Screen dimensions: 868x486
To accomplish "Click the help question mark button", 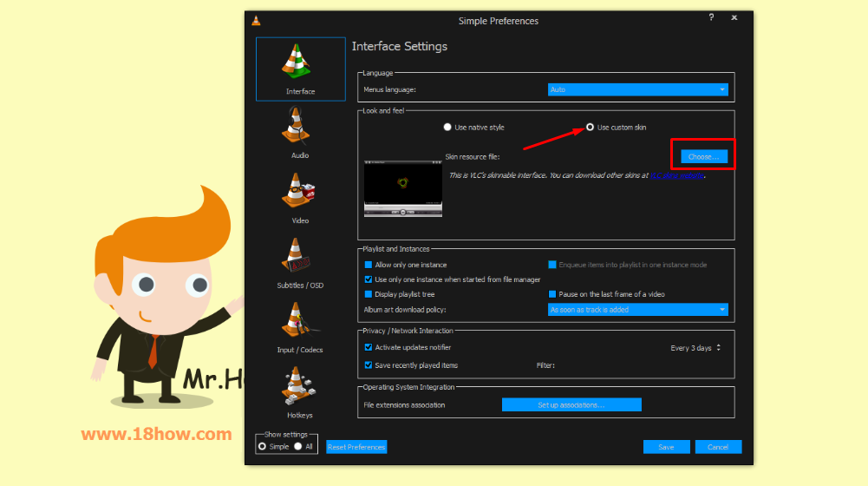I will coord(711,17).
